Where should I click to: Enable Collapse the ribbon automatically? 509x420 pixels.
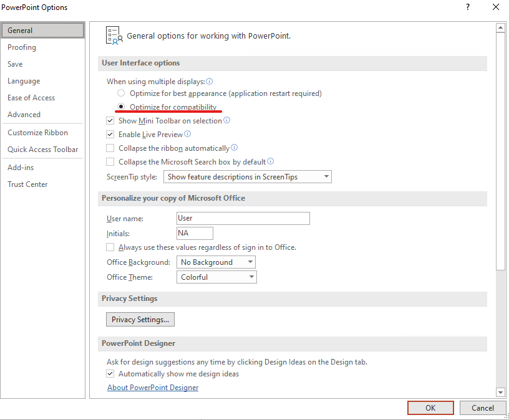pyautogui.click(x=110, y=148)
